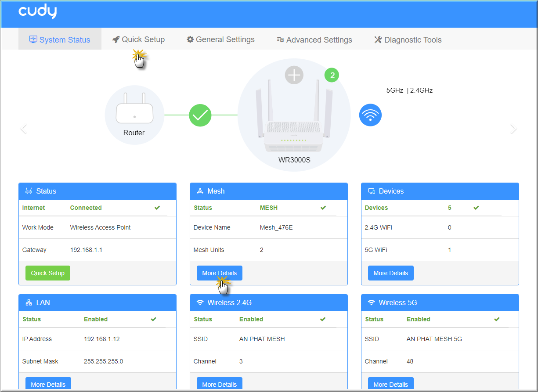Screen dimensions: 538x392
Task: Click the "Wireless Access Point" work mode value
Action: [101, 228]
